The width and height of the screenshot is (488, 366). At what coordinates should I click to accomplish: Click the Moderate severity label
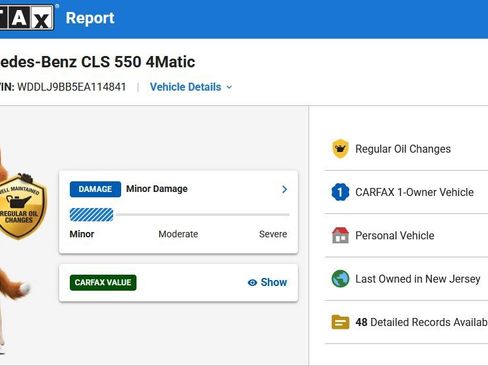point(178,234)
